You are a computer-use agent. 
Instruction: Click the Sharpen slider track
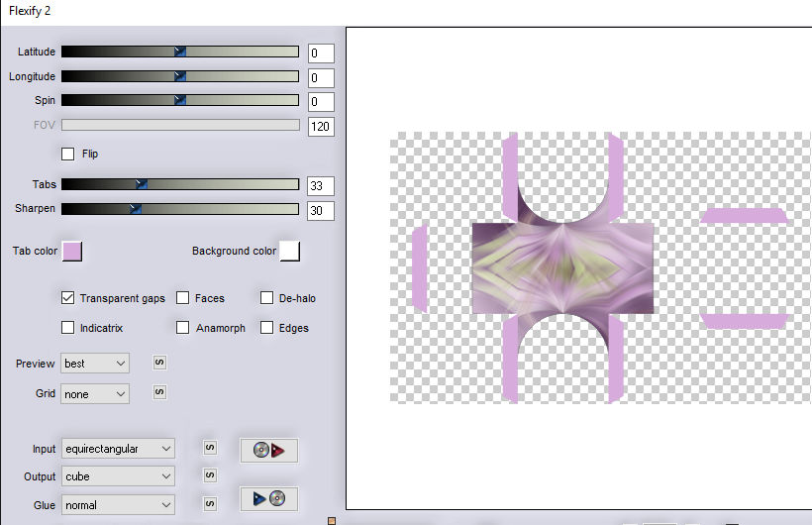coord(180,208)
